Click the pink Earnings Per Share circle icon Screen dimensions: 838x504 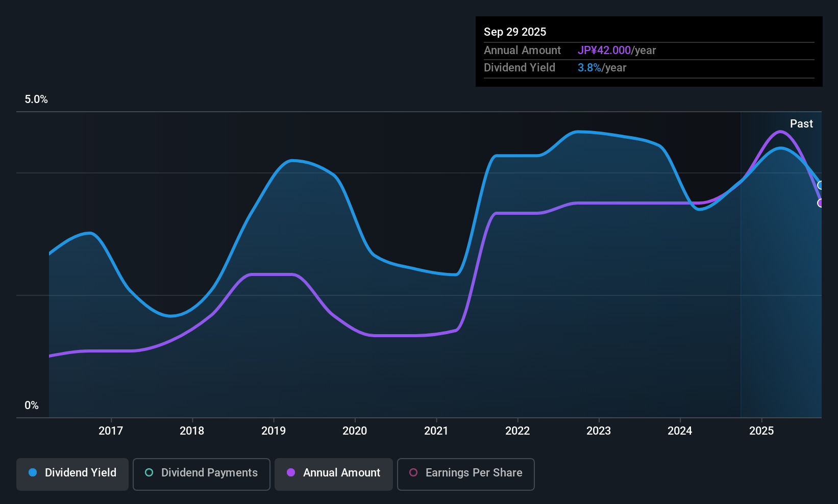point(413,473)
